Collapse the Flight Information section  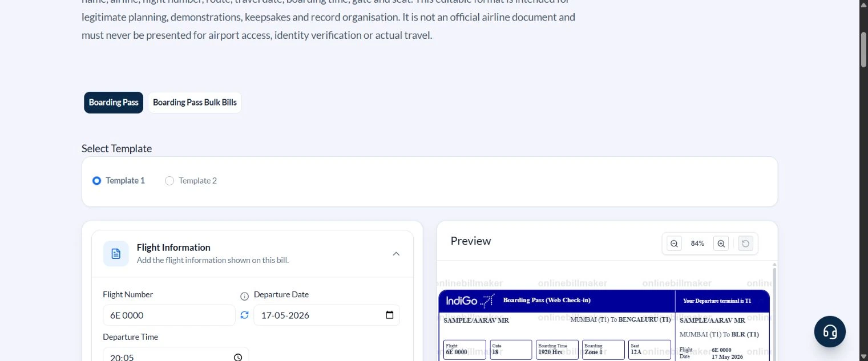coord(396,254)
